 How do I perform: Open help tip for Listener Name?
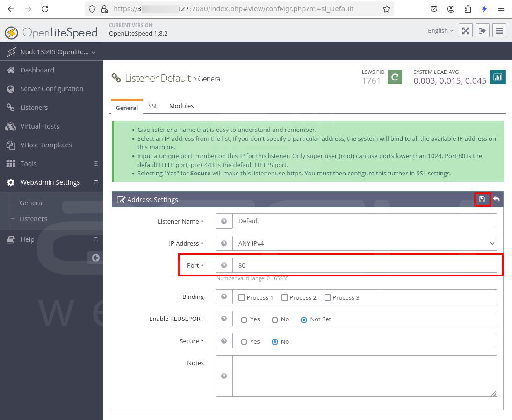point(224,221)
